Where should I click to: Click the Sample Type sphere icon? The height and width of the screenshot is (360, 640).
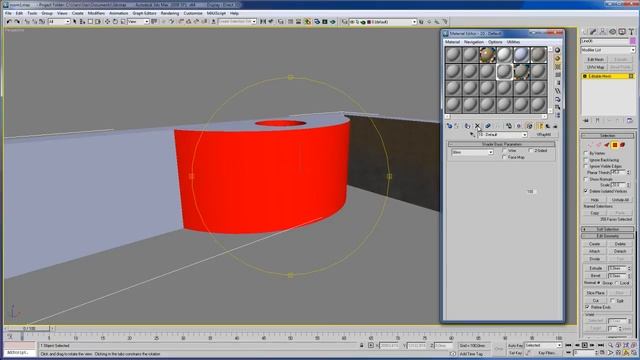[558, 50]
